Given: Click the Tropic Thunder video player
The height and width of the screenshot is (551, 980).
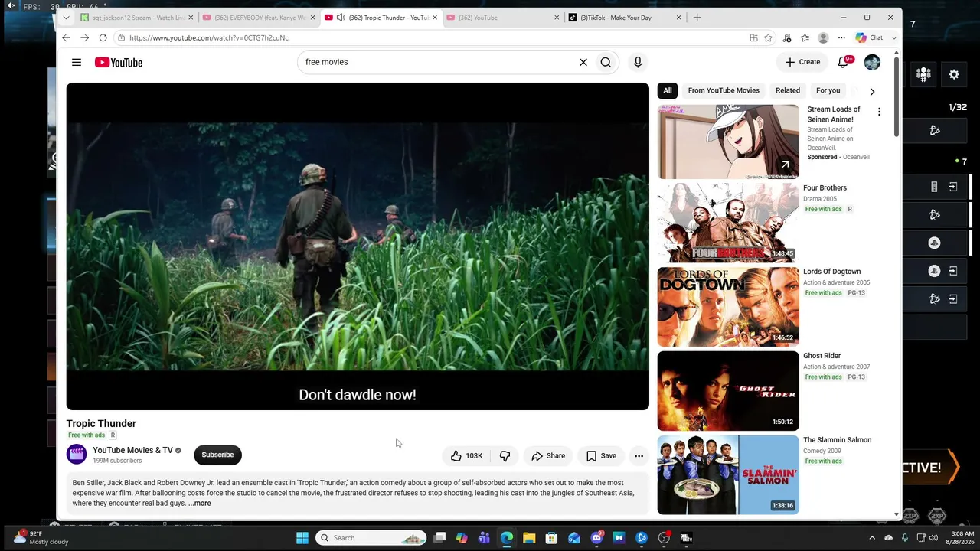Looking at the screenshot, I should pos(358,246).
